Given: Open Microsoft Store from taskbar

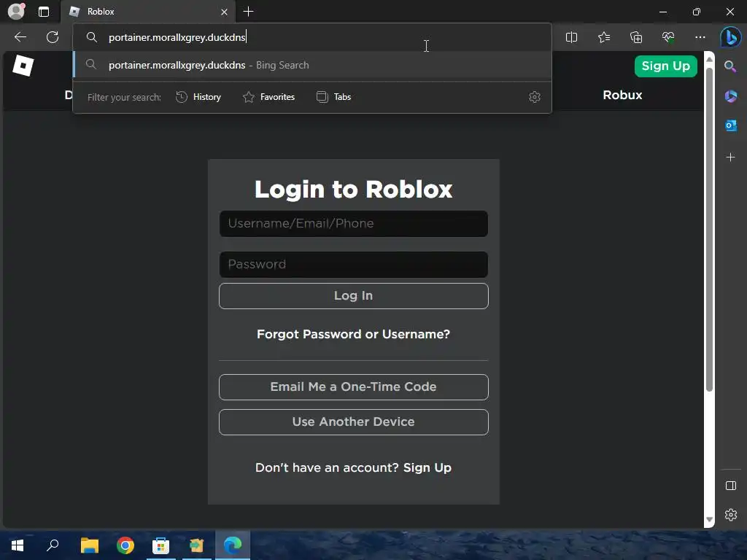Looking at the screenshot, I should (x=161, y=545).
